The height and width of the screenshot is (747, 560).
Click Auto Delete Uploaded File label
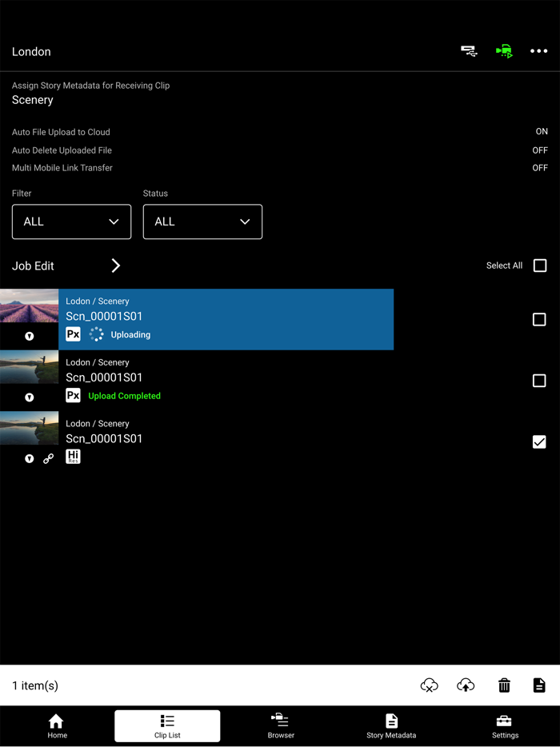(x=62, y=150)
